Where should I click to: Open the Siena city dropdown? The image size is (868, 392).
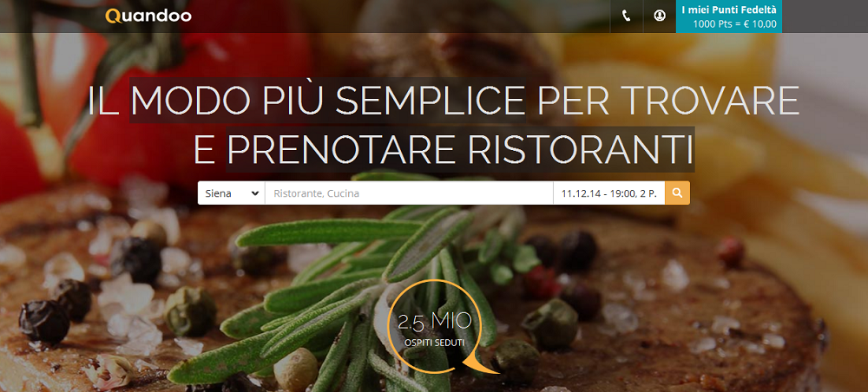[x=232, y=193]
